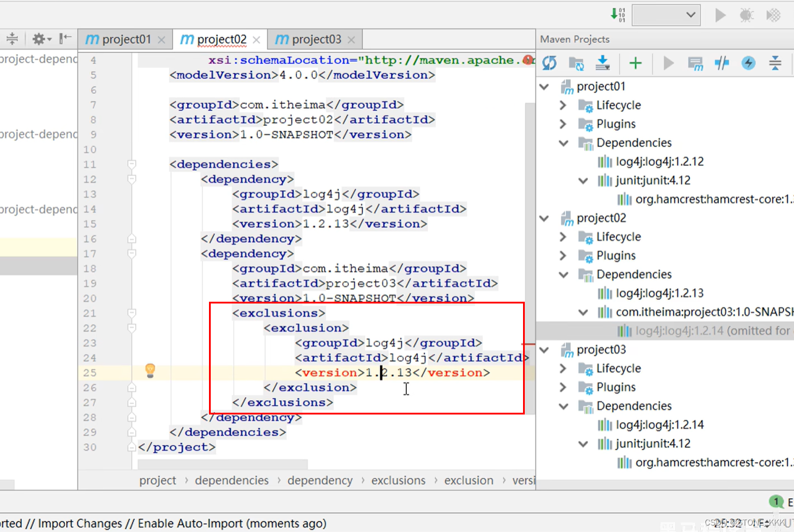Click 'exclusion' in editor breadcrumb
This screenshot has width=794, height=532.
coord(469,481)
